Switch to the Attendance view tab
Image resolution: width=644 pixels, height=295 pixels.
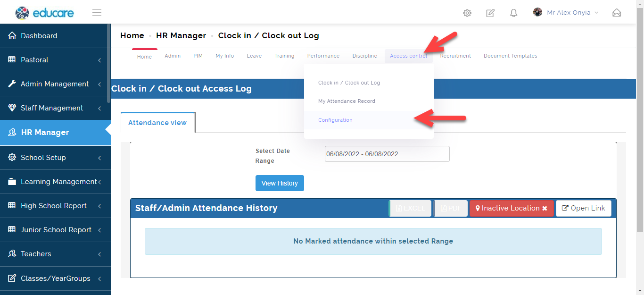click(157, 123)
